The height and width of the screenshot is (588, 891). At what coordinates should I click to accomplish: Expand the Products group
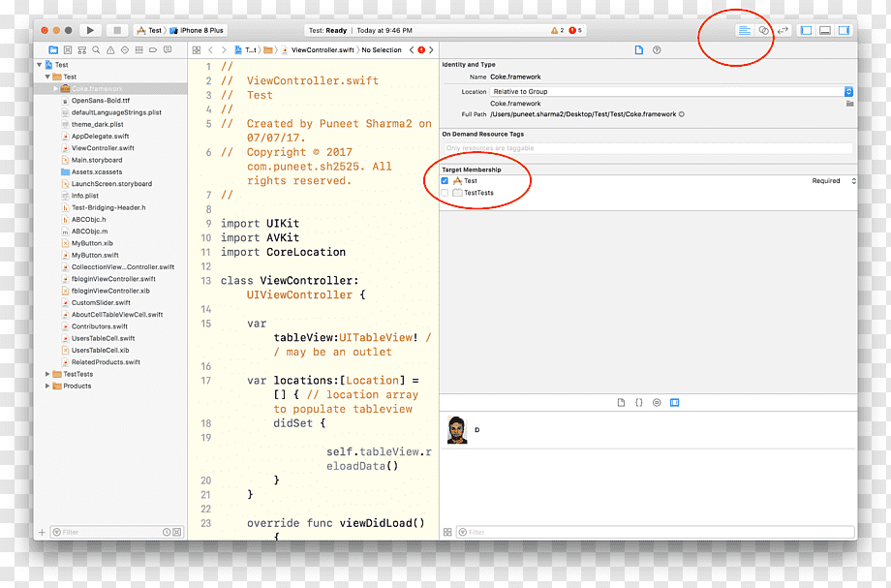pos(47,386)
